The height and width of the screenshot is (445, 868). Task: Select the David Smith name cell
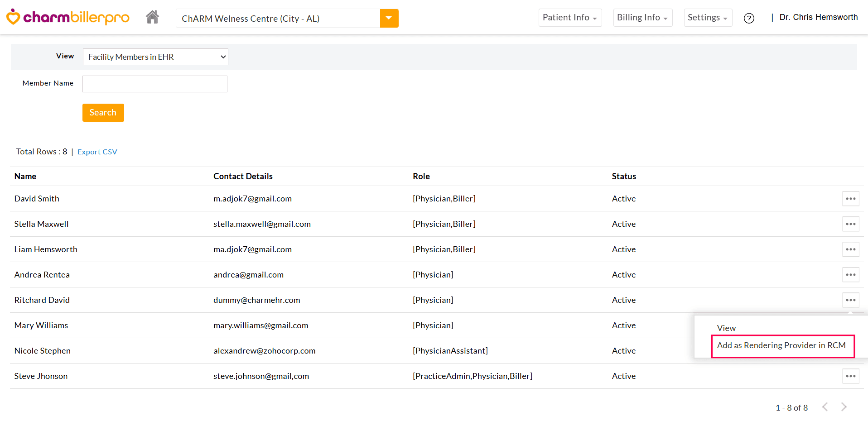37,199
